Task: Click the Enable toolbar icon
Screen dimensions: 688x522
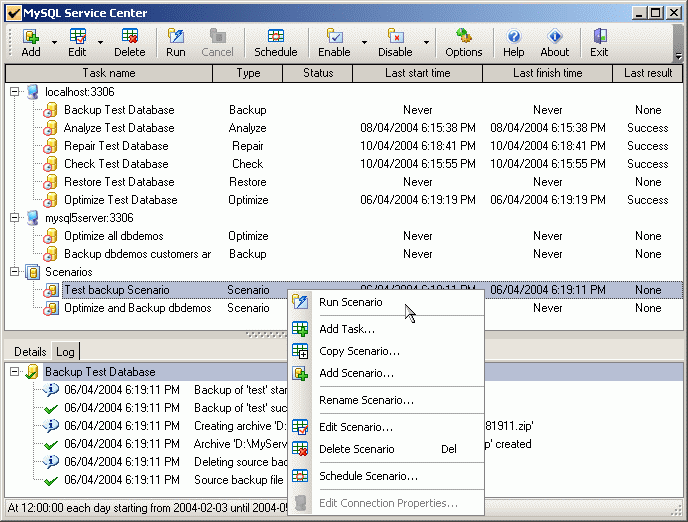Action: point(334,36)
